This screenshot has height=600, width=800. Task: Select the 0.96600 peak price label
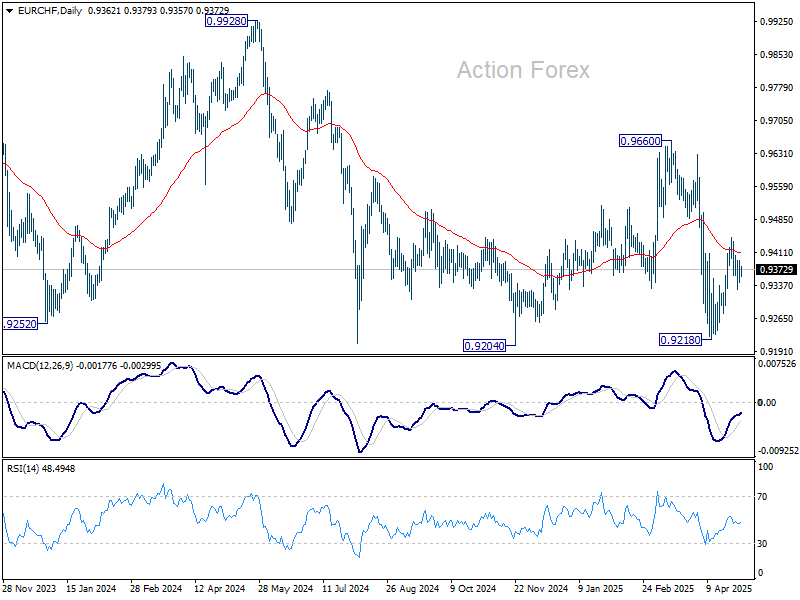click(640, 141)
